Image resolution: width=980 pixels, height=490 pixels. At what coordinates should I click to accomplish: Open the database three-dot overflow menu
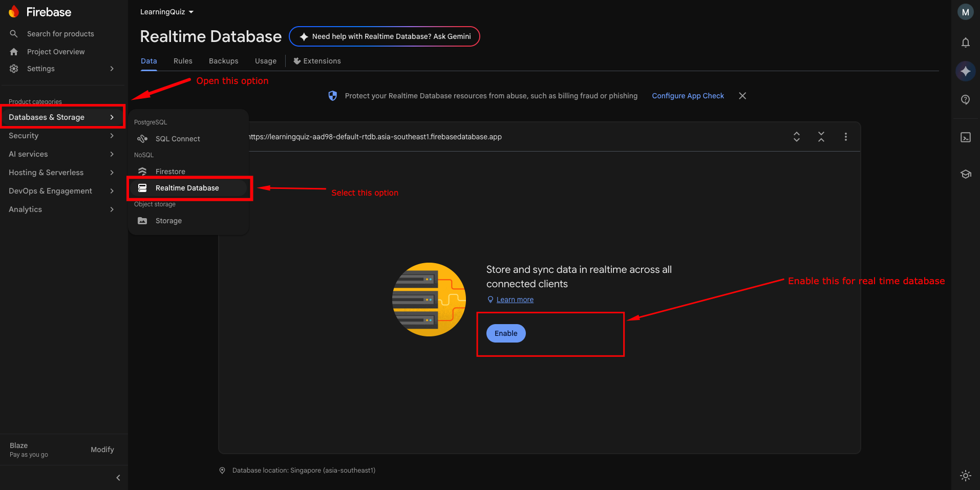(x=846, y=137)
